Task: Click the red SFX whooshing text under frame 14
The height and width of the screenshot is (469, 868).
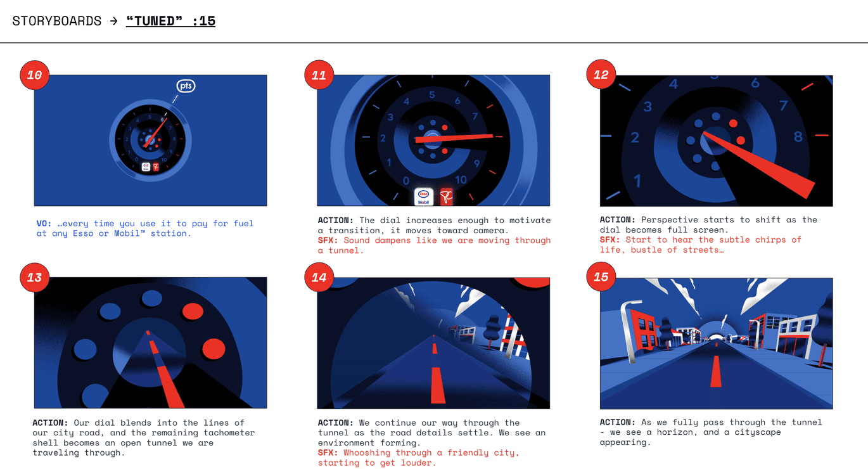Action: click(x=418, y=458)
